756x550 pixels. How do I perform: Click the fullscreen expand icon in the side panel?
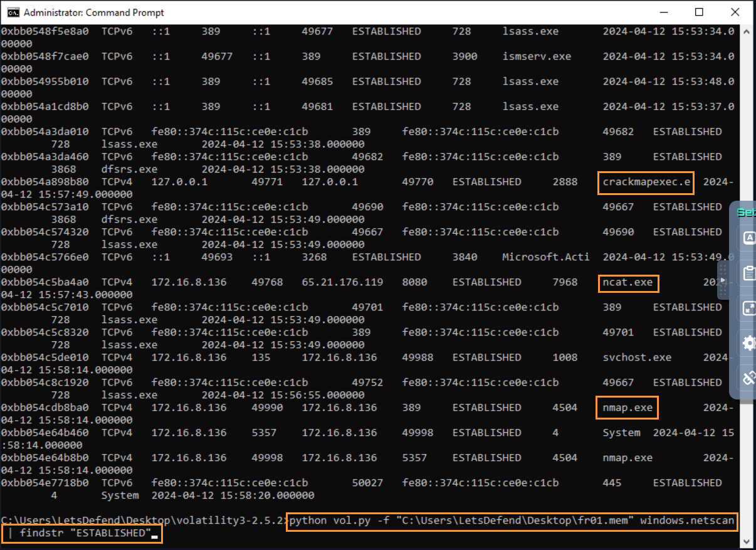[x=748, y=308]
